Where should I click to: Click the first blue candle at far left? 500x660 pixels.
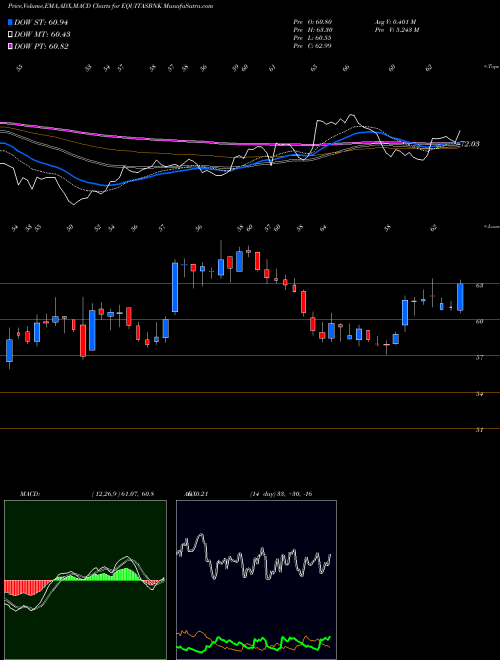point(10,350)
